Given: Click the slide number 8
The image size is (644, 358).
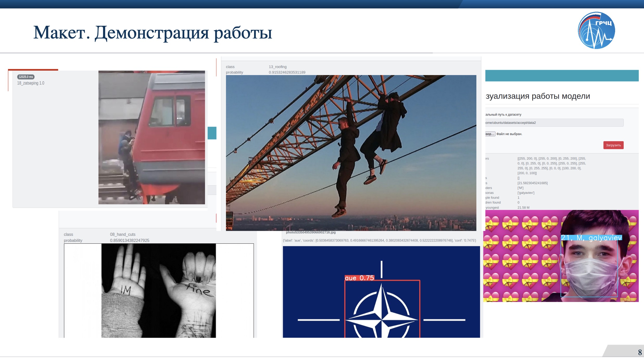Looking at the screenshot, I should (640, 352).
